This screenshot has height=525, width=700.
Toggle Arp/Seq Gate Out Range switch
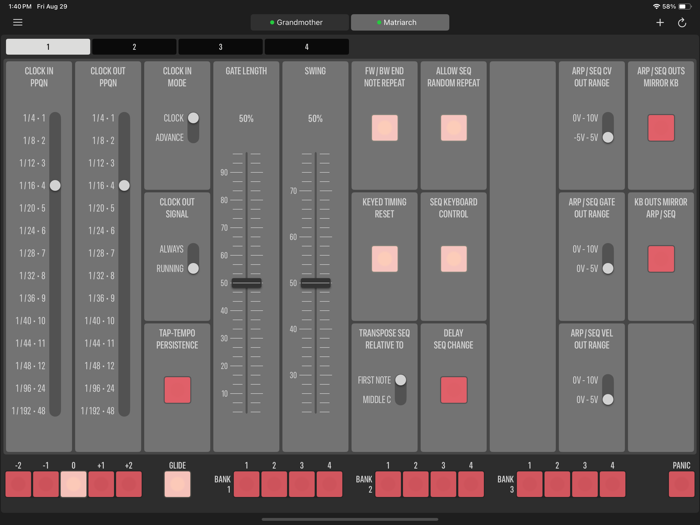(608, 258)
